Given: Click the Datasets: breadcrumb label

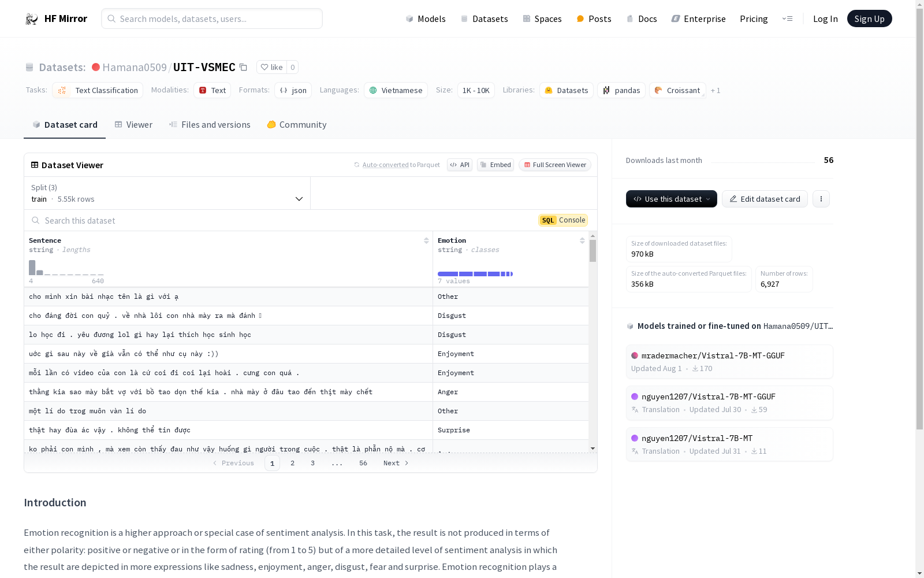Looking at the screenshot, I should click(x=62, y=68).
